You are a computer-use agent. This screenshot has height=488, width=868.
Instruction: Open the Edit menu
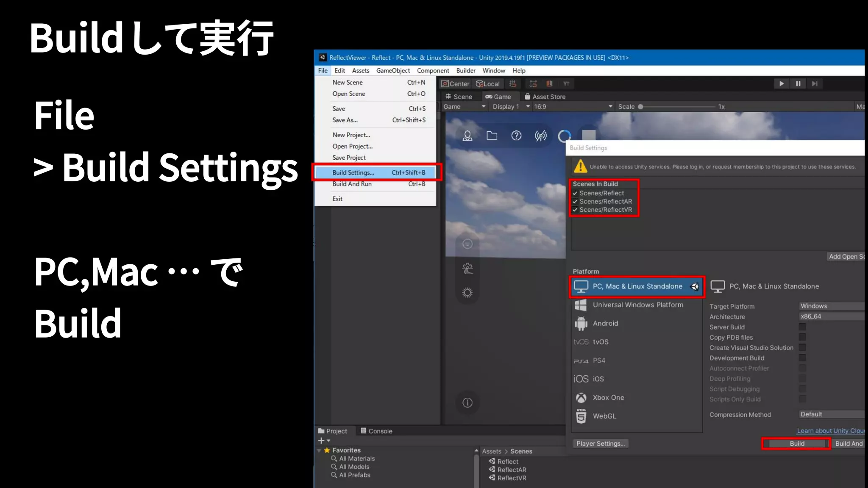coord(339,71)
